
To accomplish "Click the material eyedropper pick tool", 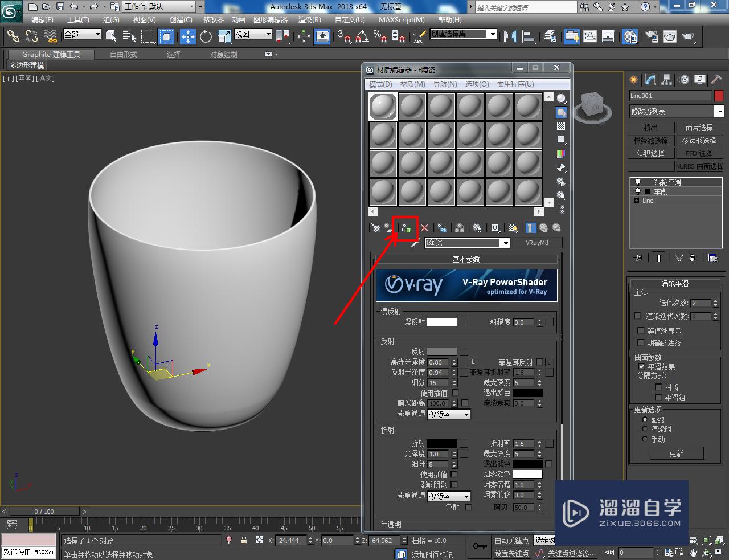I will 415,243.
